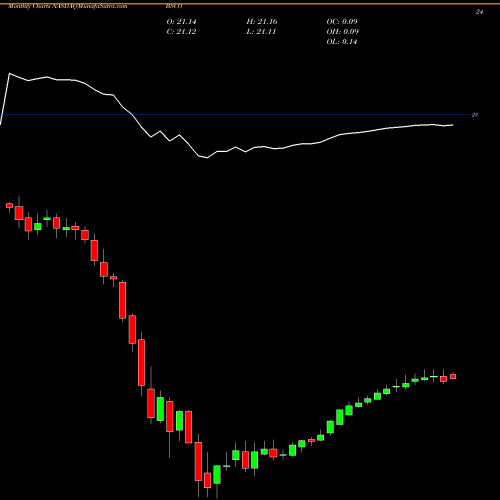Click the 'OL: 0.14' value

[x=342, y=42]
